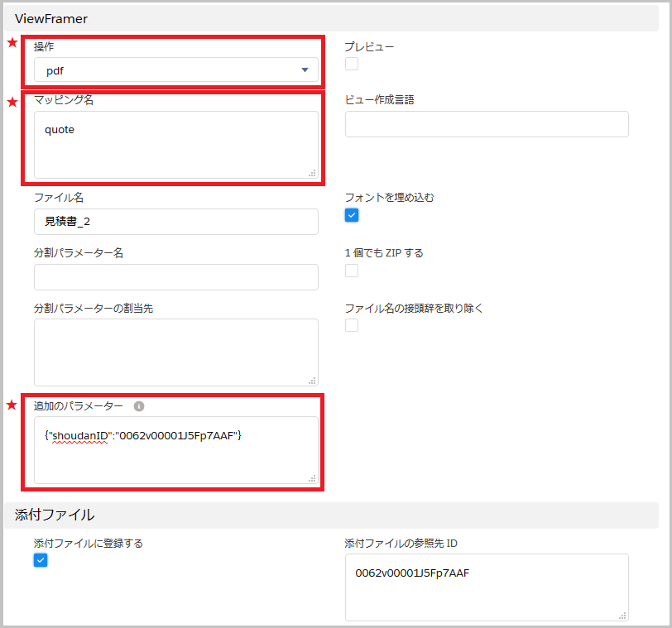Click the 分割パラメーターの割当先 text area

(175, 352)
